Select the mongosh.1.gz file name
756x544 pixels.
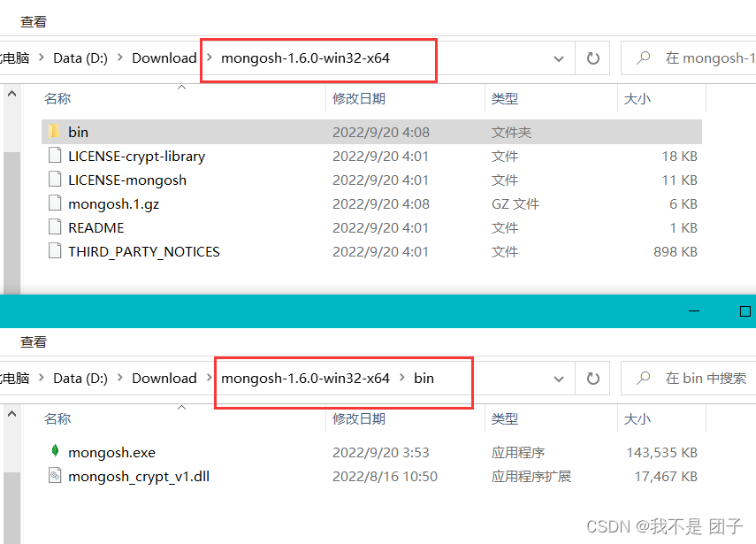pyautogui.click(x=114, y=204)
